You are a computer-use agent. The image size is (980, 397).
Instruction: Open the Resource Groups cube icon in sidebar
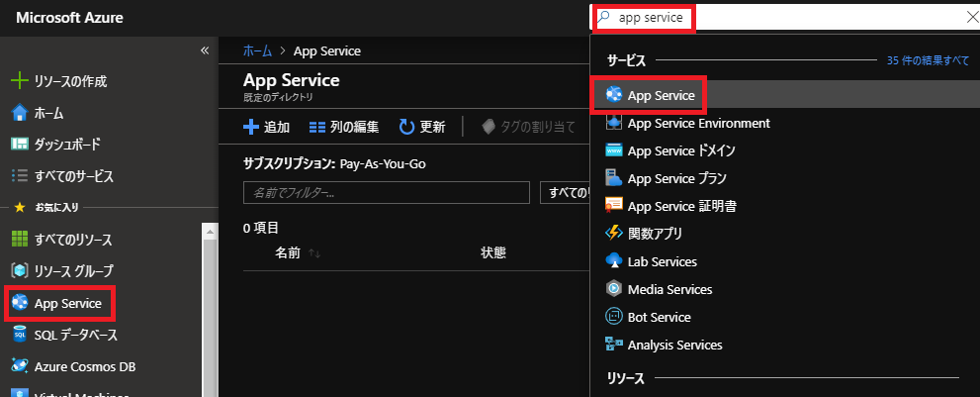pyautogui.click(x=20, y=271)
